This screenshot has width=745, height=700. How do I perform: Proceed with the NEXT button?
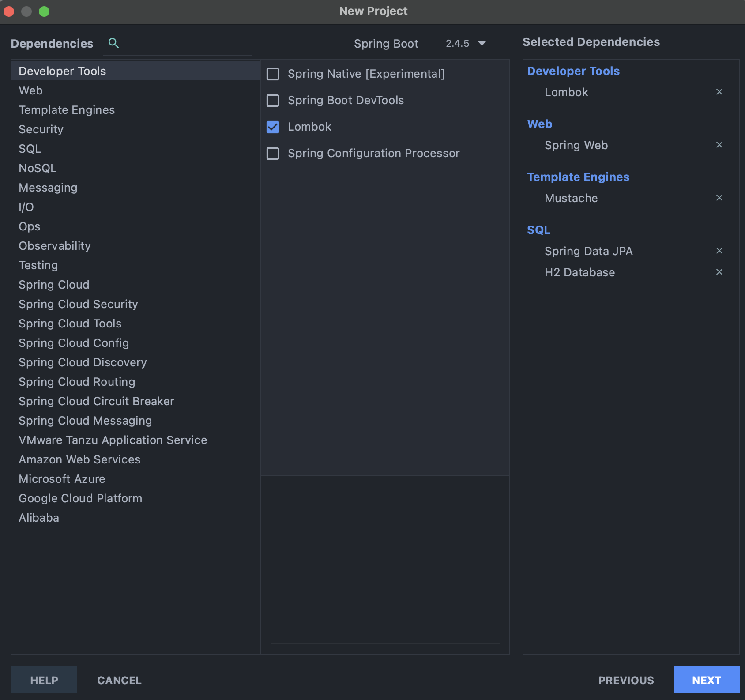[707, 680]
